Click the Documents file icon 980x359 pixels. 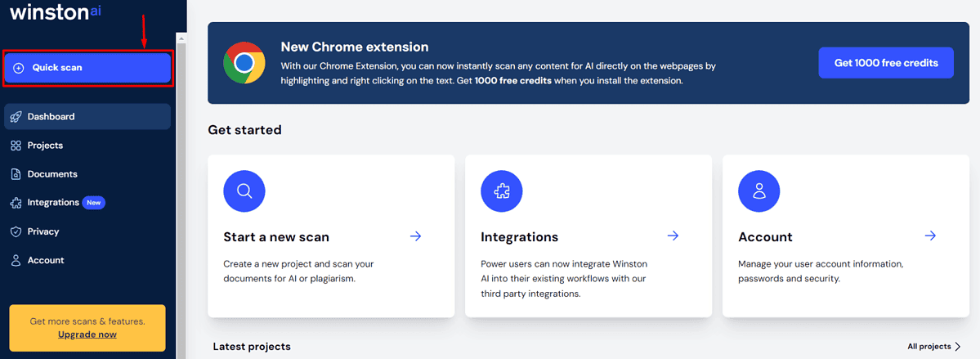click(x=16, y=174)
